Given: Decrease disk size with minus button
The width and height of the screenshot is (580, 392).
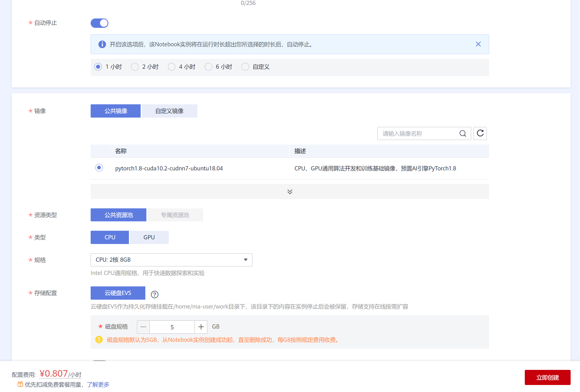Looking at the screenshot, I should coord(143,327).
